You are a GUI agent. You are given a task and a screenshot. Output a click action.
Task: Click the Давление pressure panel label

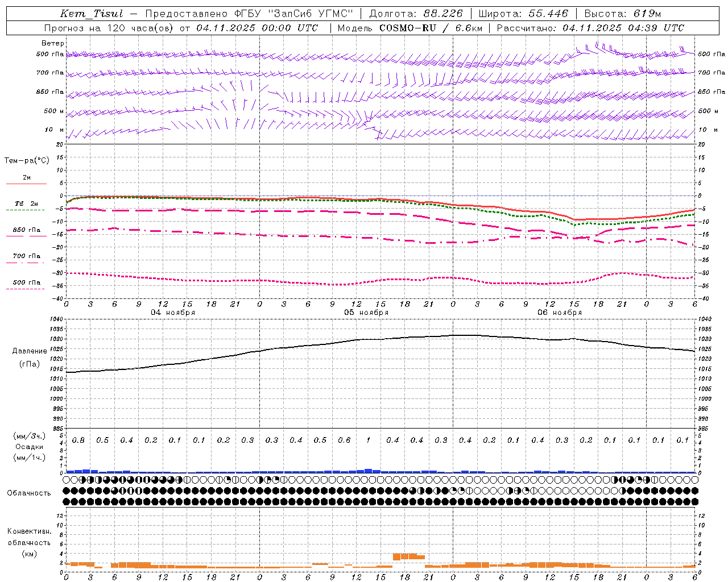(30, 351)
